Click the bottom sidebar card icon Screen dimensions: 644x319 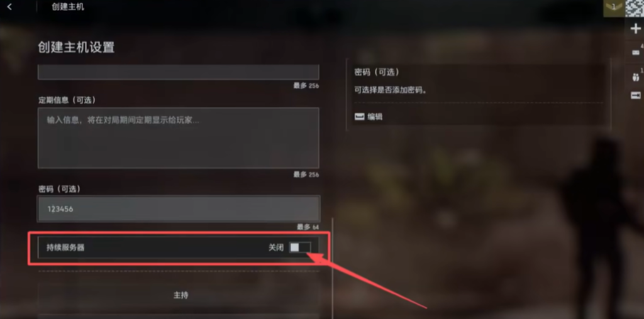(636, 95)
